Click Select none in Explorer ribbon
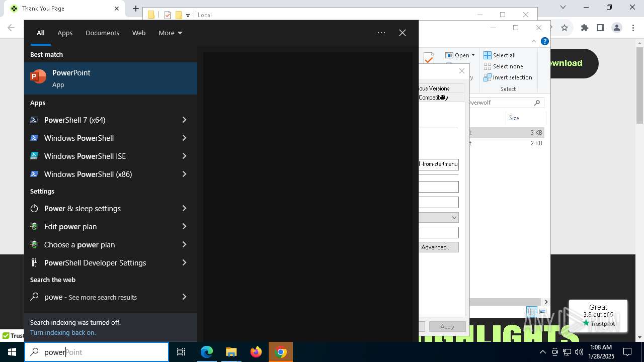This screenshot has width=644, height=362. (x=503, y=66)
